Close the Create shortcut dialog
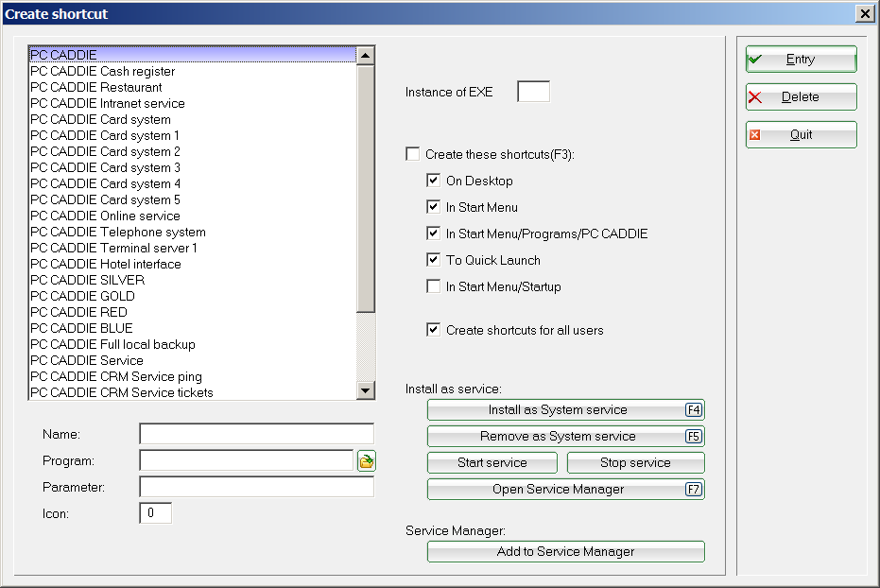 (865, 13)
